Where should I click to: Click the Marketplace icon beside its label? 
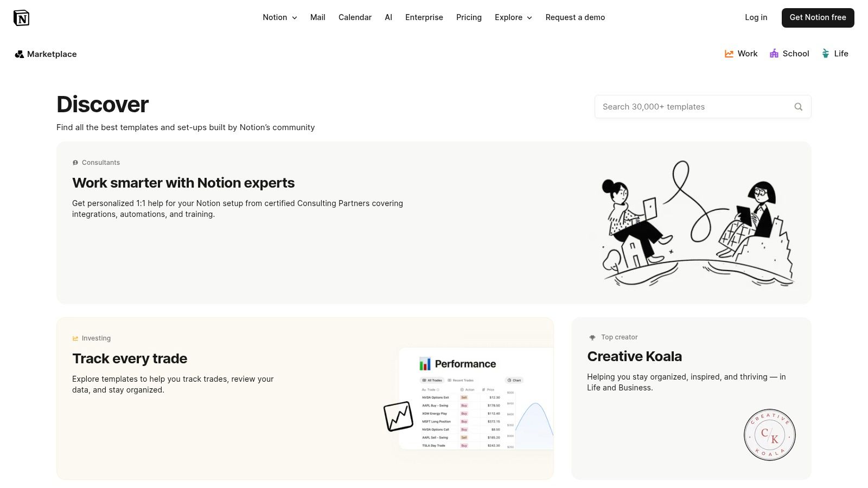pos(20,54)
